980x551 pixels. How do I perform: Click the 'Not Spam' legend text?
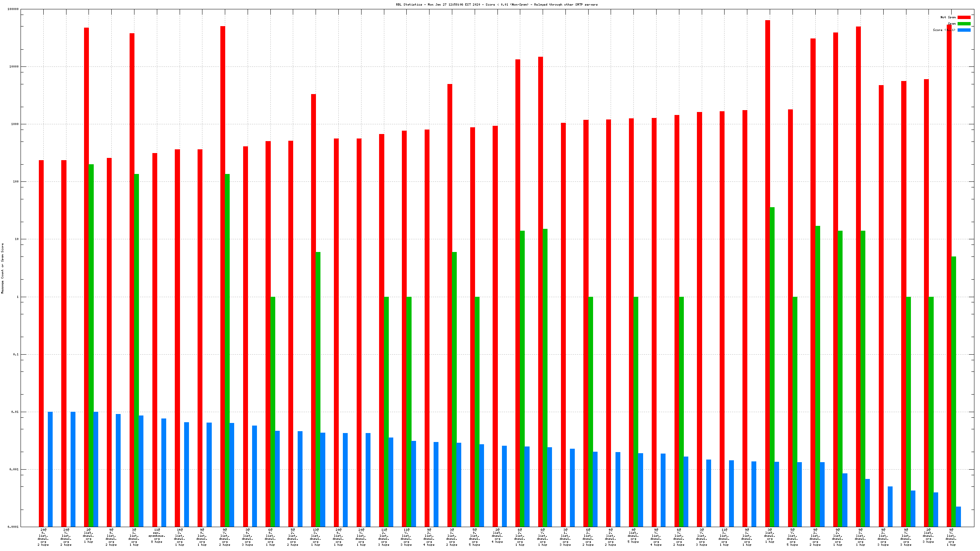(x=948, y=17)
